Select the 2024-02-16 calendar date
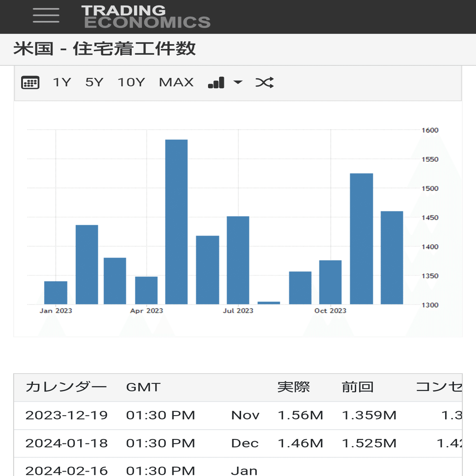The height and width of the screenshot is (476, 476). (x=67, y=471)
